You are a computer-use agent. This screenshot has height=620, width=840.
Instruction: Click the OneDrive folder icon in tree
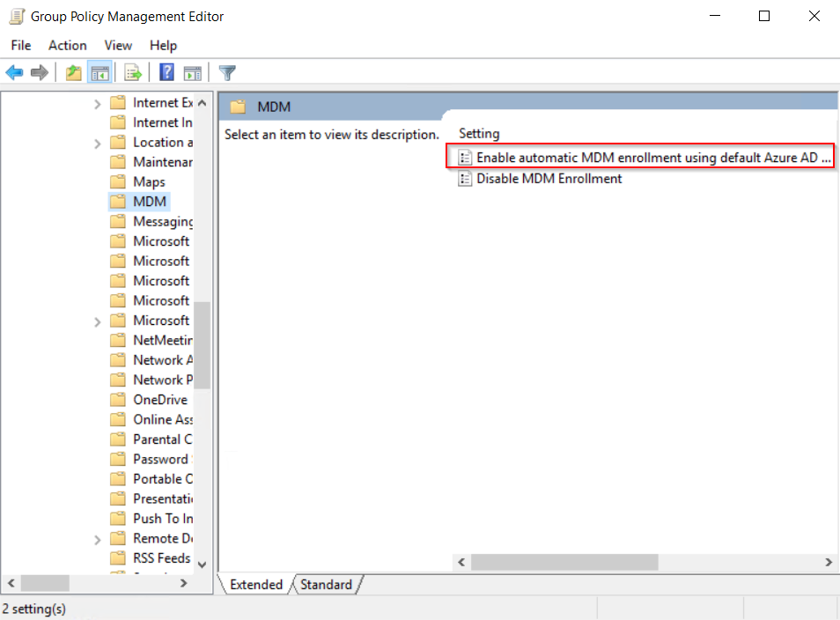118,400
